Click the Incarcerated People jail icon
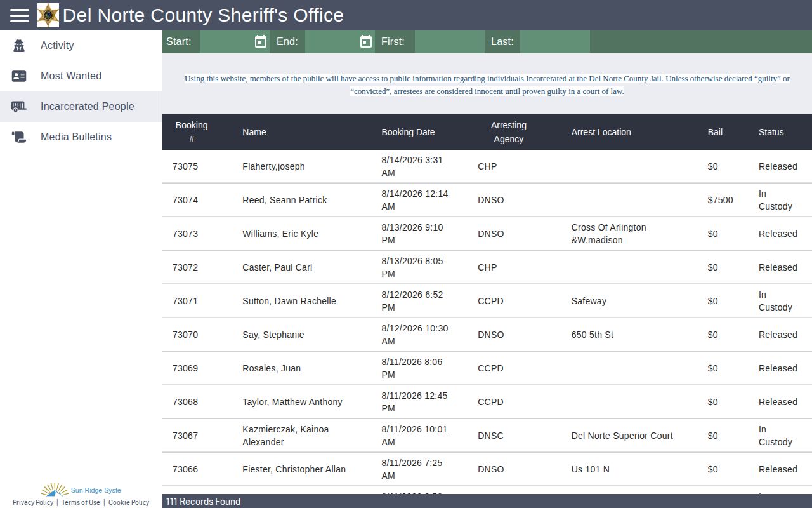The height and width of the screenshot is (508, 812). [19, 107]
